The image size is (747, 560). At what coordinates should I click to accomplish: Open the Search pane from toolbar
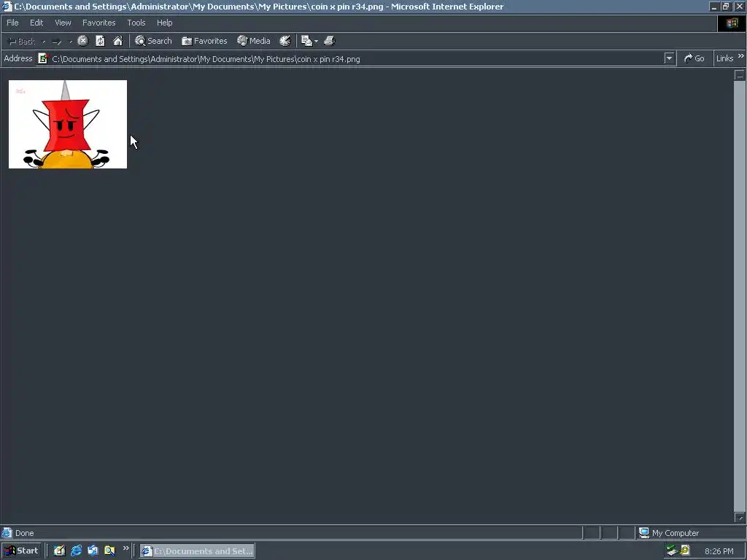[x=153, y=41]
